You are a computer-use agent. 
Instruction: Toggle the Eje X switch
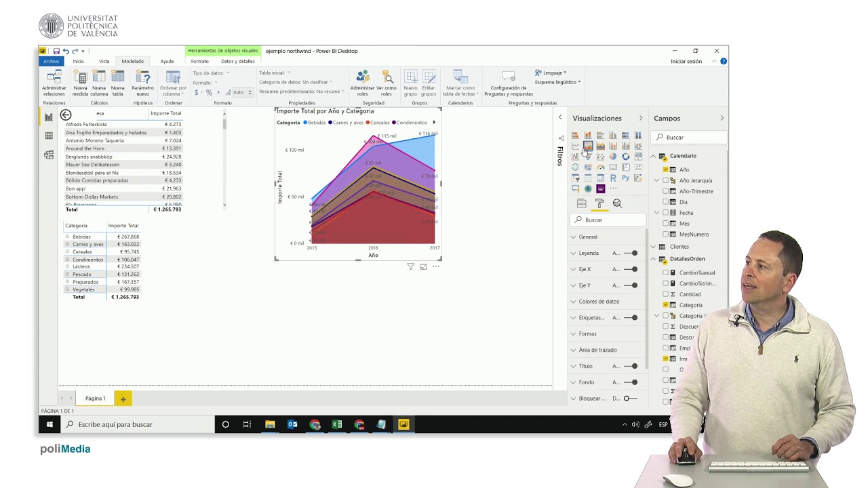[631, 269]
